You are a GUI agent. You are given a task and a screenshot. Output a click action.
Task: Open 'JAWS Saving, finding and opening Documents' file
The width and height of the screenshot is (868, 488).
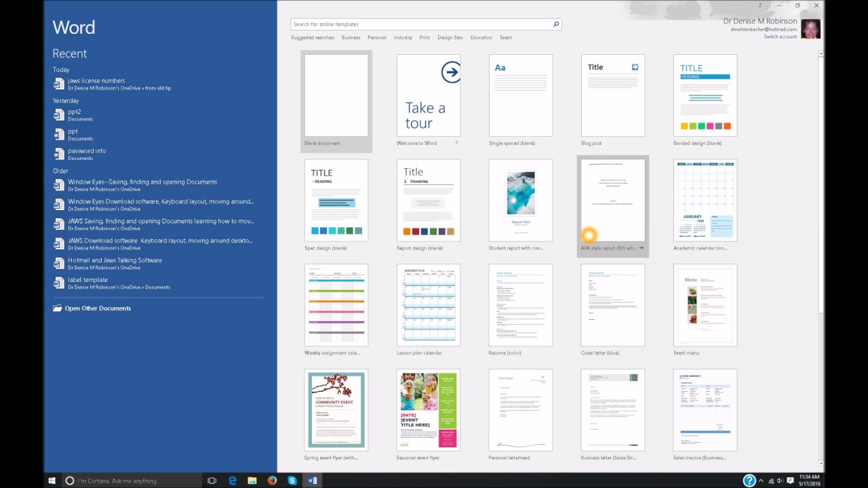click(157, 224)
